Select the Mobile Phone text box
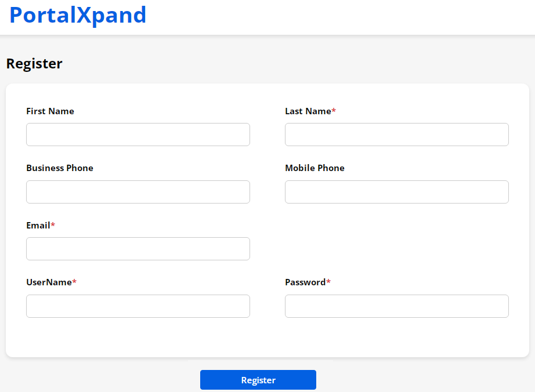The height and width of the screenshot is (392, 535). [x=396, y=192]
